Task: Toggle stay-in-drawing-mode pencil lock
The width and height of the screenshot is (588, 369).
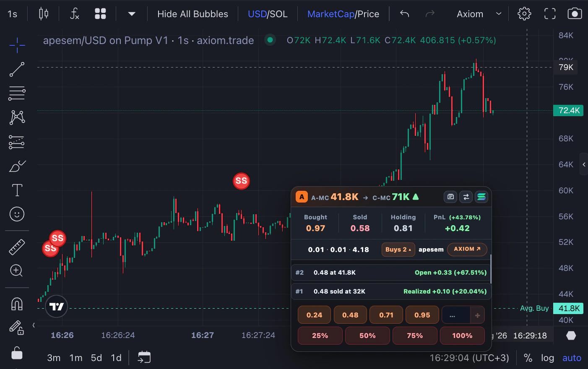Action: (17, 327)
